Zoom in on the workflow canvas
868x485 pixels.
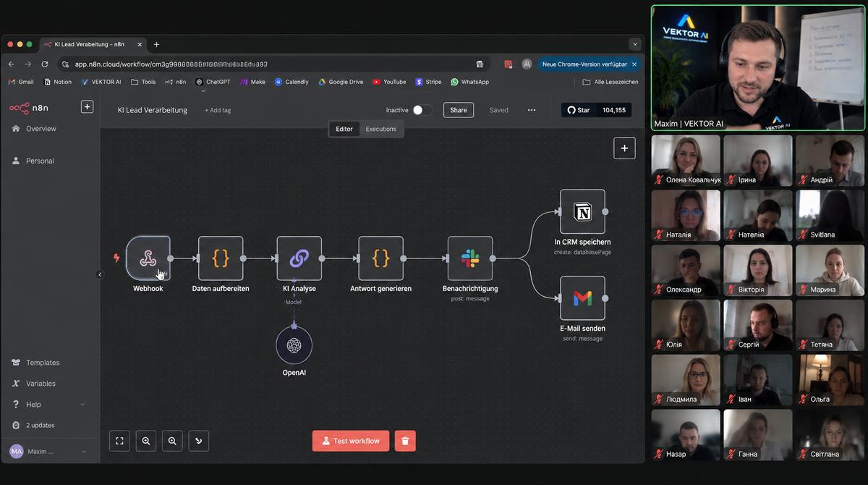(x=146, y=440)
